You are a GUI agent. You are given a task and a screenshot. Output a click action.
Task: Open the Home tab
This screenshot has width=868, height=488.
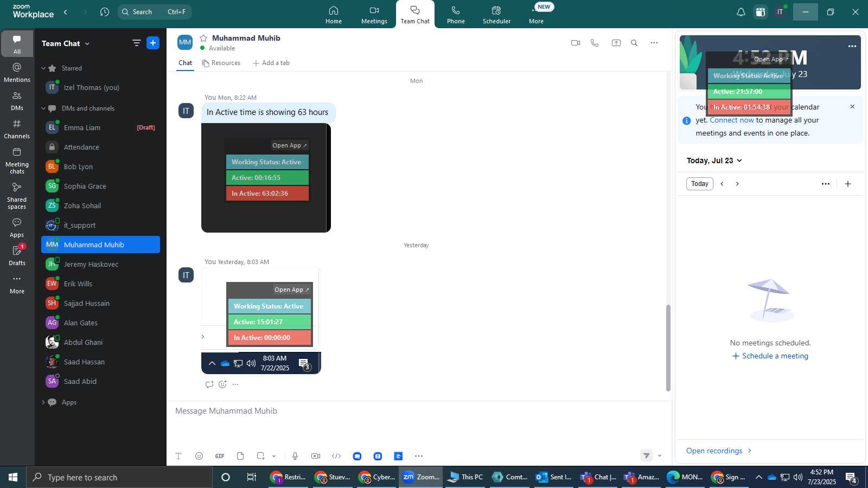click(x=334, y=15)
